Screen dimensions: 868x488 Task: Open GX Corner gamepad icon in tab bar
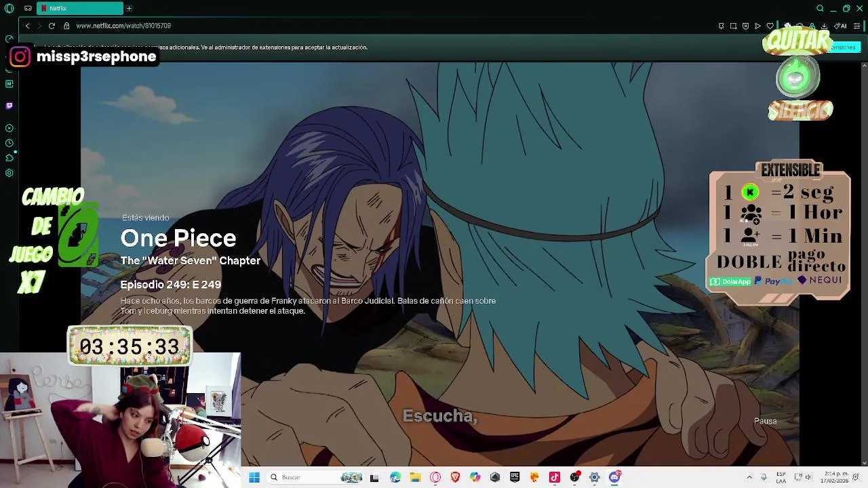(x=28, y=8)
